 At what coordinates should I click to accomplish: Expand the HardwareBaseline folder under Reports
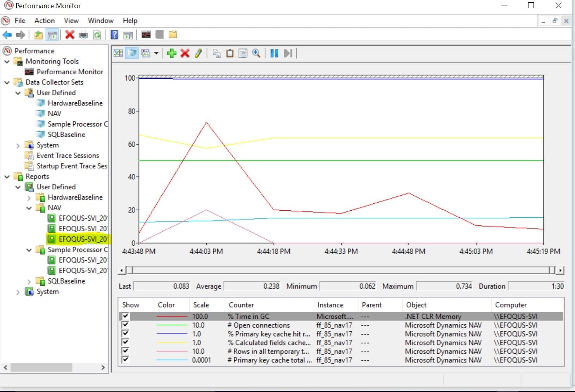(x=29, y=198)
